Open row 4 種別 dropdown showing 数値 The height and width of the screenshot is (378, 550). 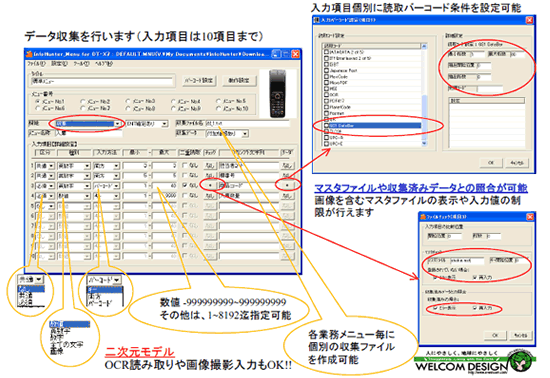click(74, 196)
